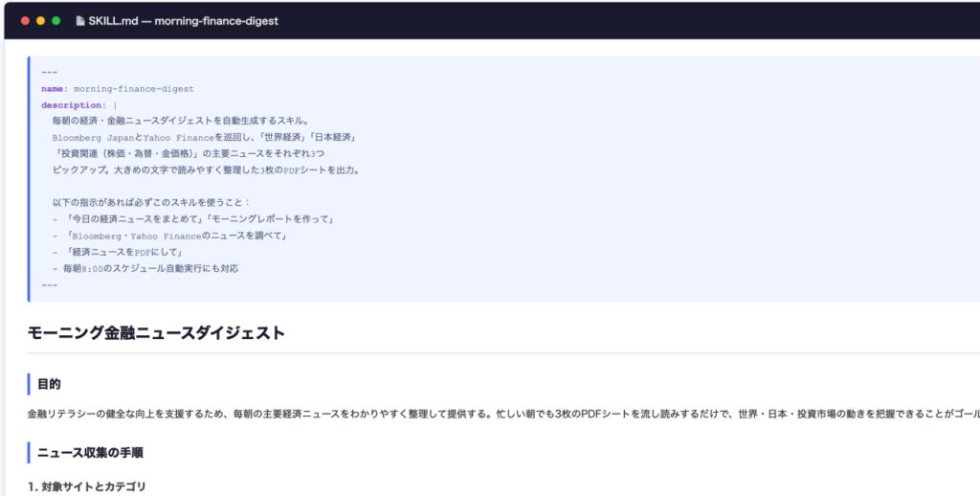Maximize the window using the green button
The image size is (980, 496).
(x=56, y=21)
